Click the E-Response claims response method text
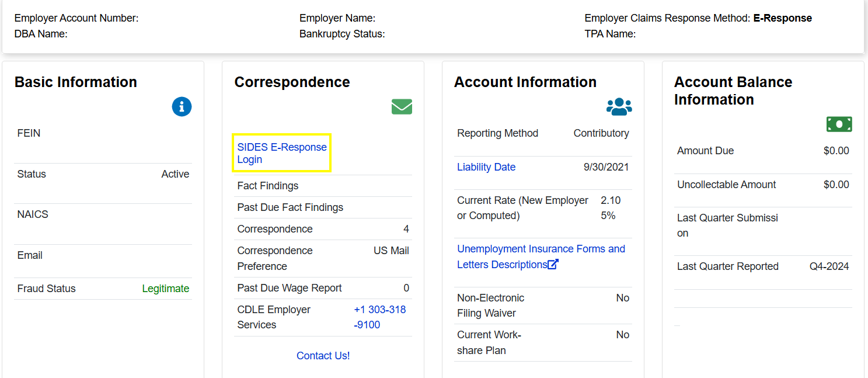Screen dimensions: 868x378 tap(782, 18)
